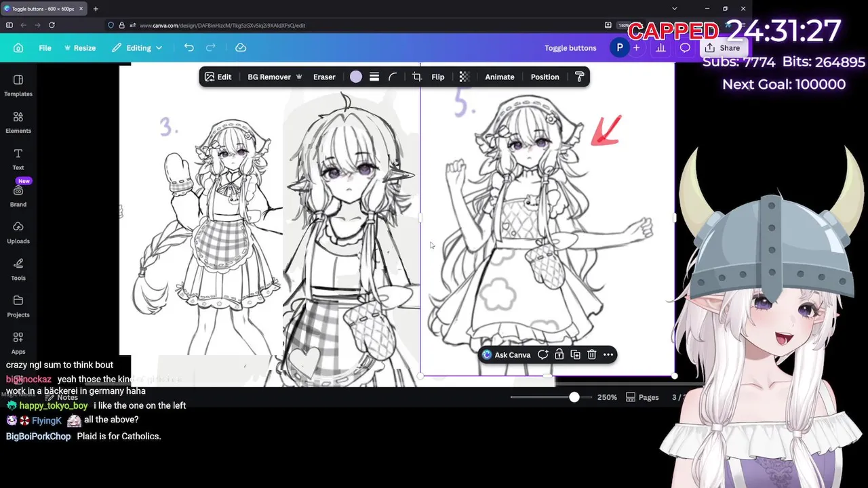Check the cloud save status icon

(x=241, y=47)
